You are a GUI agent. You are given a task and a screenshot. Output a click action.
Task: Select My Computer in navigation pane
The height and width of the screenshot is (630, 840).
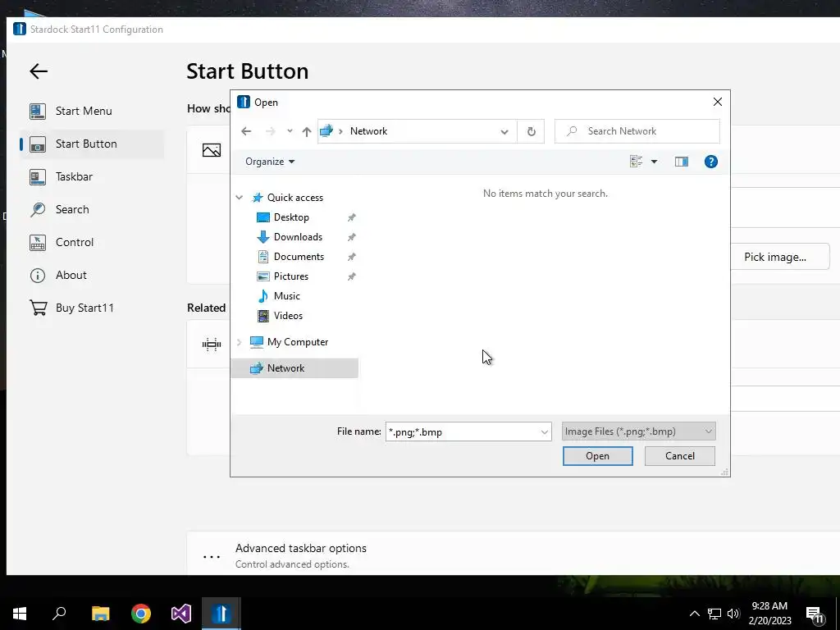[x=297, y=342]
